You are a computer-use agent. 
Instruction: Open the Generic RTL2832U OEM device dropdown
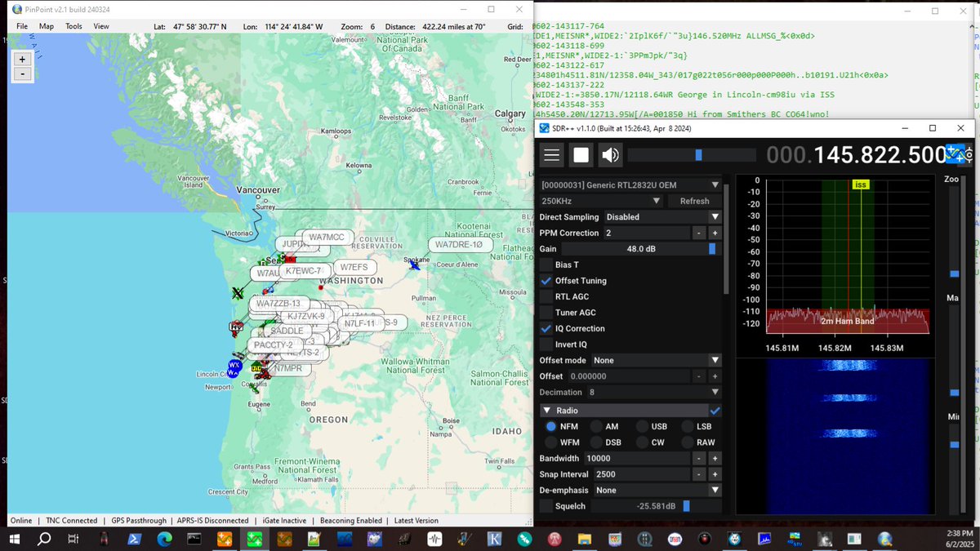click(x=630, y=185)
